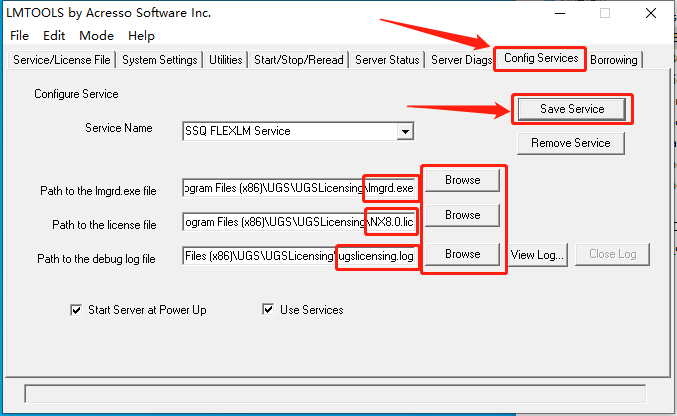Click the Remove Service button
Image resolution: width=677 pixels, height=416 pixels.
pyautogui.click(x=571, y=143)
